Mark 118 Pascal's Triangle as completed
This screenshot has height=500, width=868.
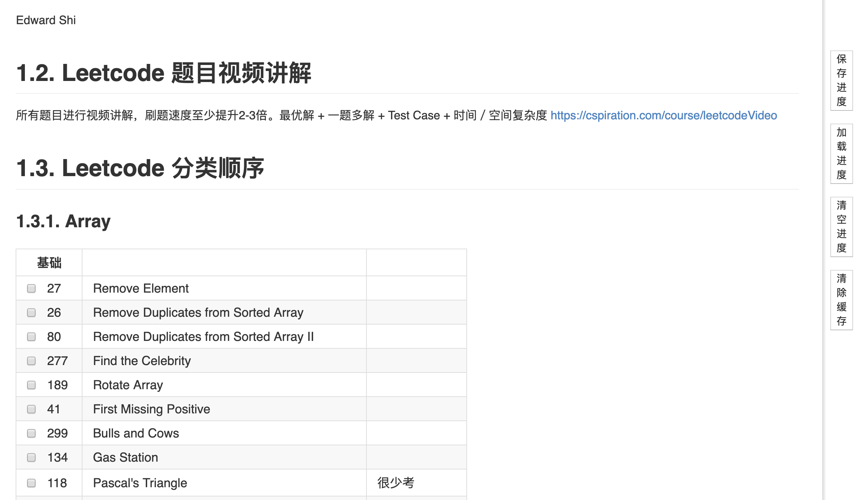click(31, 483)
